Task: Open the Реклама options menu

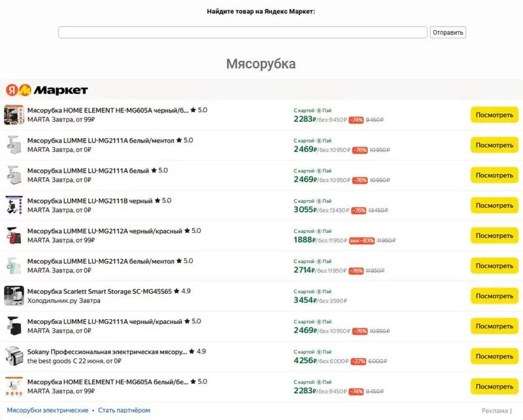Action: click(511, 411)
